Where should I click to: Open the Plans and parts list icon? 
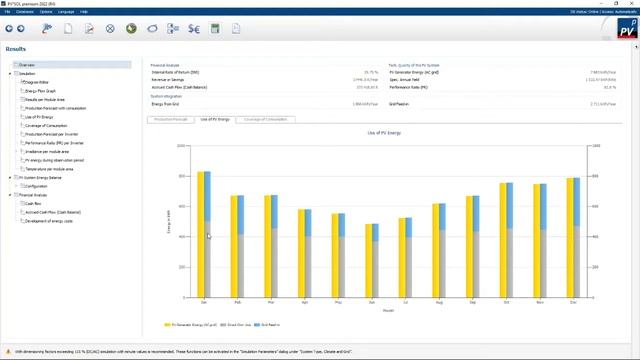(x=173, y=29)
